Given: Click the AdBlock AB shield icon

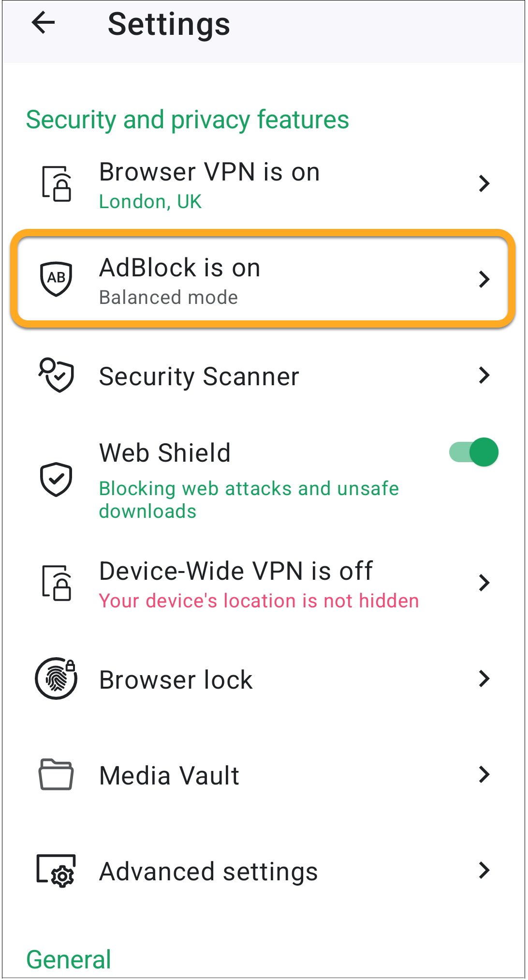Looking at the screenshot, I should coord(56,278).
